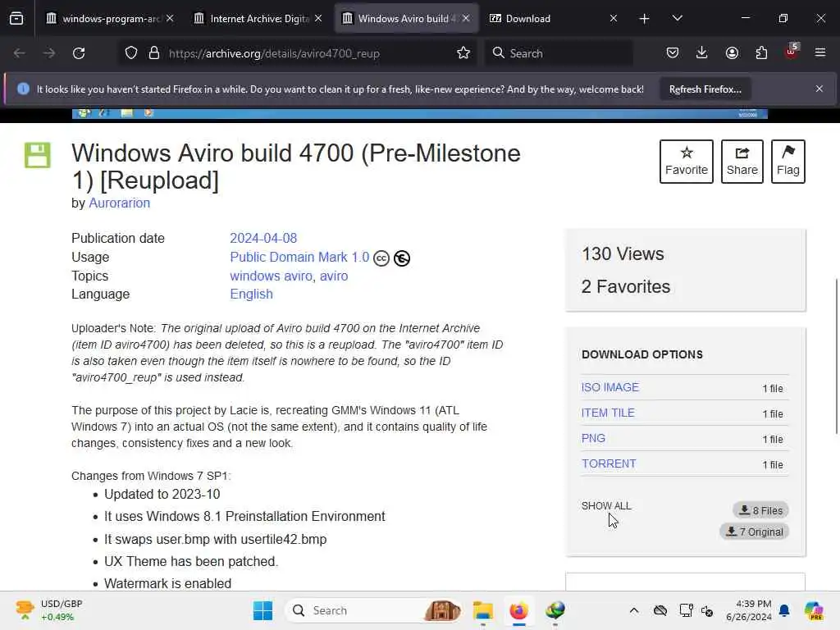Open USD/GBP widget in taskbar
This screenshot has width=840, height=630.
click(49, 610)
